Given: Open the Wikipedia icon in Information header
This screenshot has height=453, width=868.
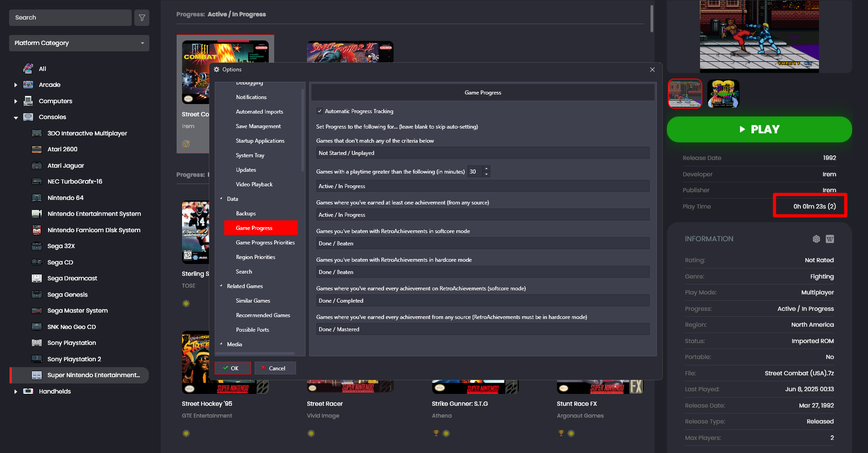Looking at the screenshot, I should pyautogui.click(x=830, y=239).
